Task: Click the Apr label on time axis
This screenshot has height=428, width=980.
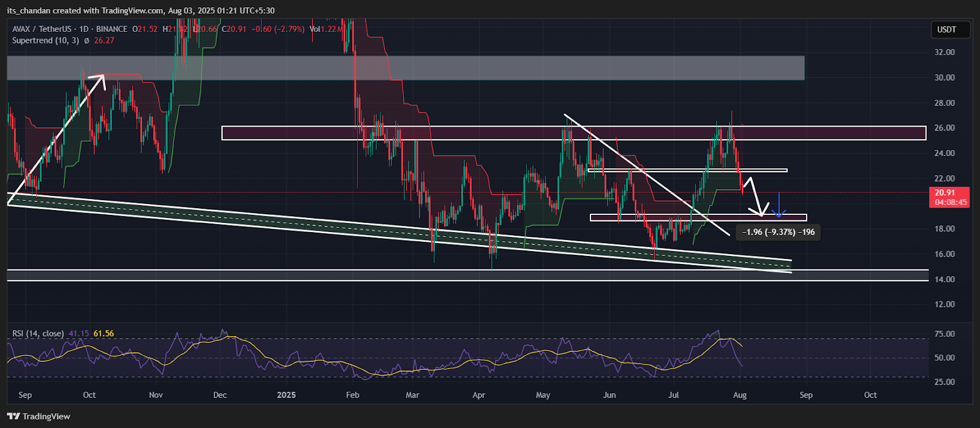Action: (478, 395)
